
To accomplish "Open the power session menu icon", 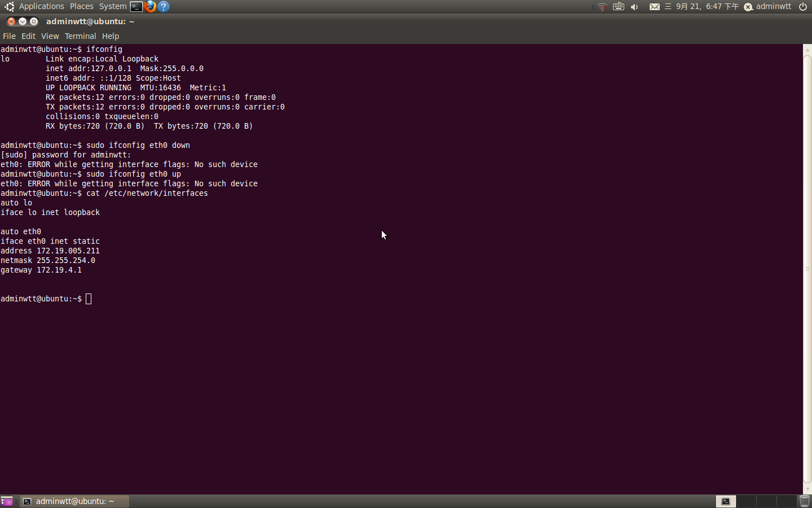I will click(x=803, y=7).
